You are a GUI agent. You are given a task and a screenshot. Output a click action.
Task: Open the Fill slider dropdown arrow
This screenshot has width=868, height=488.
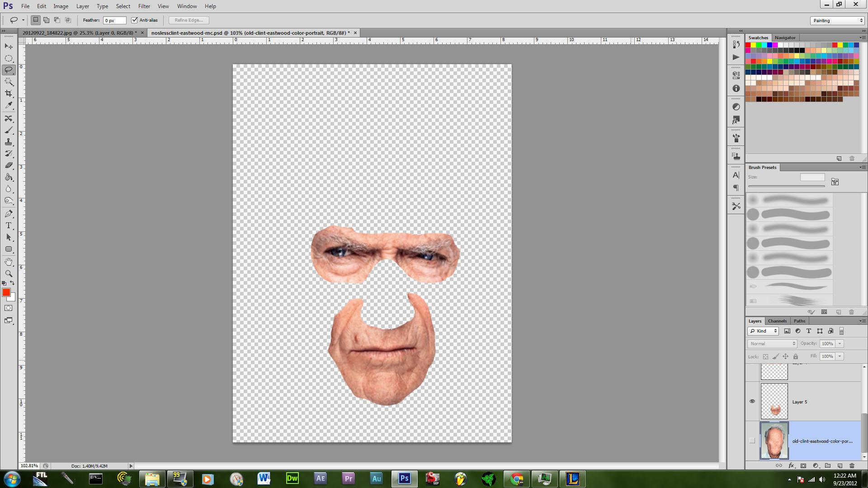tap(840, 357)
